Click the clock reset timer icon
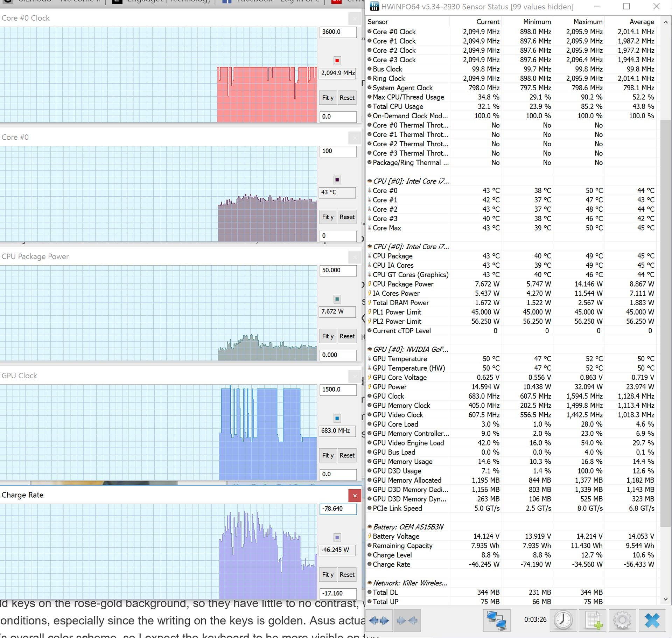672x638 pixels. click(563, 621)
